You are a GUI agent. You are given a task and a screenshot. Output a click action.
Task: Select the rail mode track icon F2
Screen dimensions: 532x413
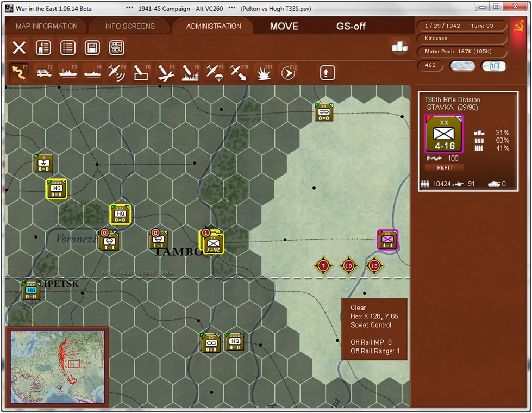(x=44, y=72)
